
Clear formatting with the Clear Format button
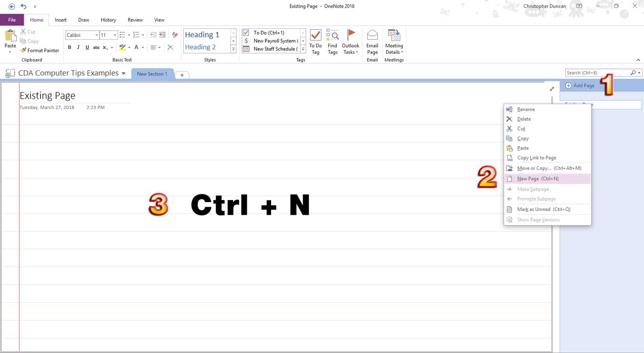point(171,47)
